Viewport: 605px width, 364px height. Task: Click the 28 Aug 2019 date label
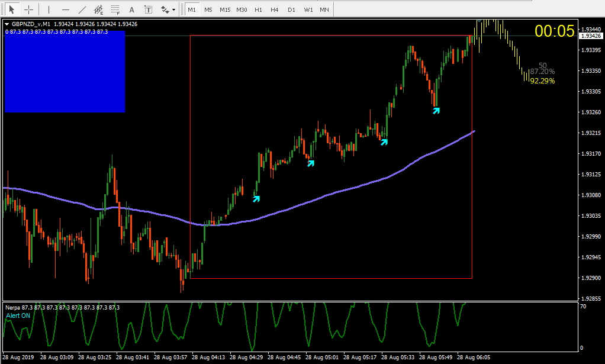coord(18,357)
